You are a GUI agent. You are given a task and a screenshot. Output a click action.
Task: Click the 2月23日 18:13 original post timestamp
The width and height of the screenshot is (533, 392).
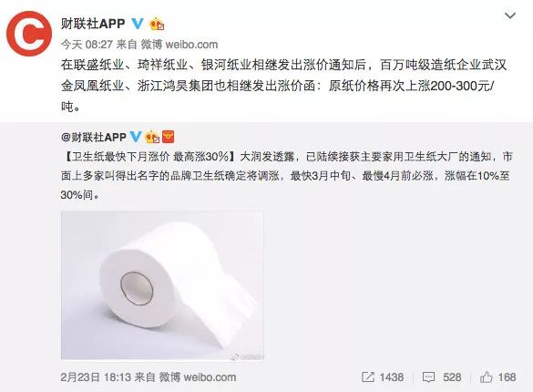pos(96,377)
